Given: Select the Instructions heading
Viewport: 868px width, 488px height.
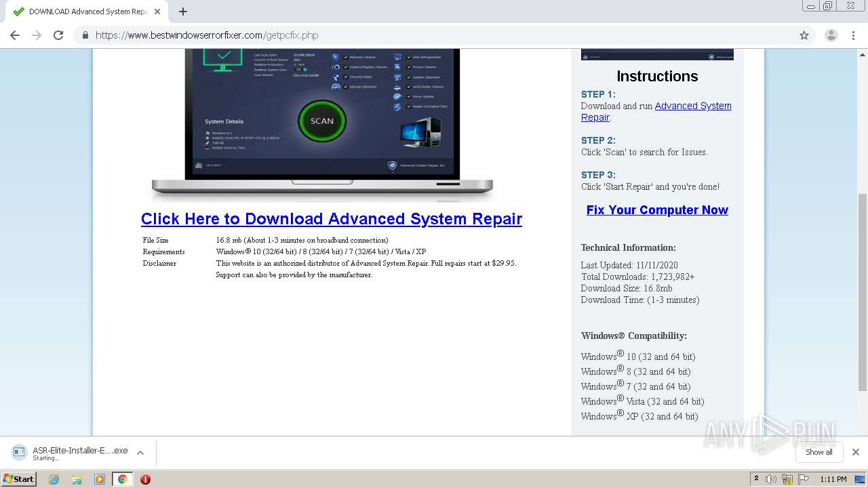Looking at the screenshot, I should [657, 76].
